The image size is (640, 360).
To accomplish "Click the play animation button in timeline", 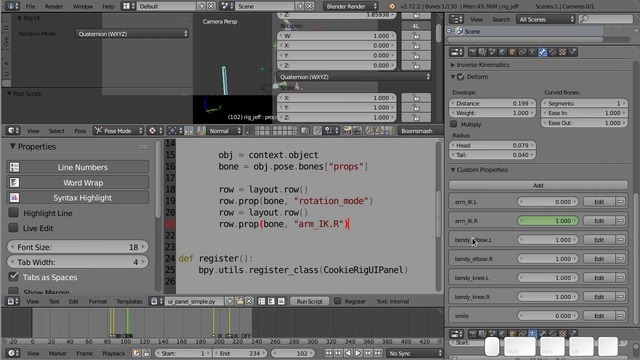I will (x=358, y=353).
